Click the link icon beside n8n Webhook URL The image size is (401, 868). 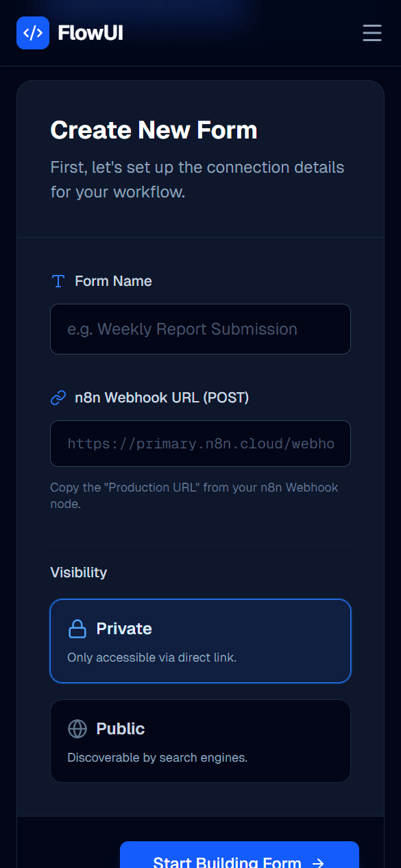coord(58,397)
